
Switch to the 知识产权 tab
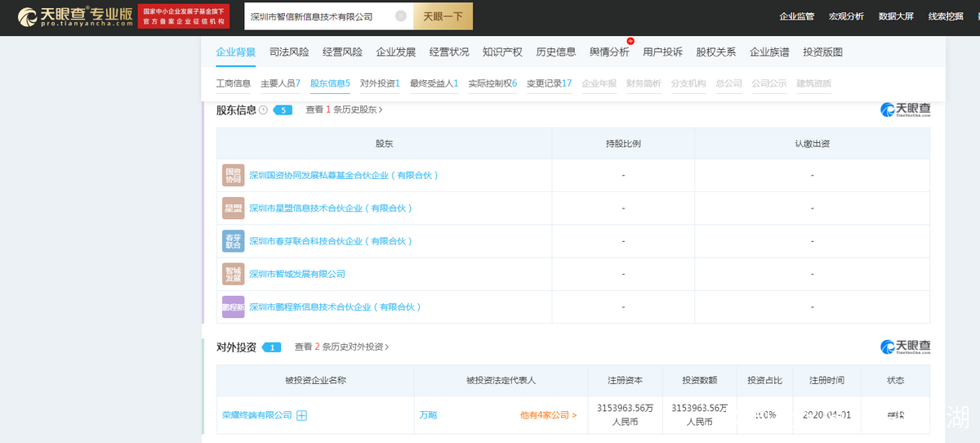point(502,52)
